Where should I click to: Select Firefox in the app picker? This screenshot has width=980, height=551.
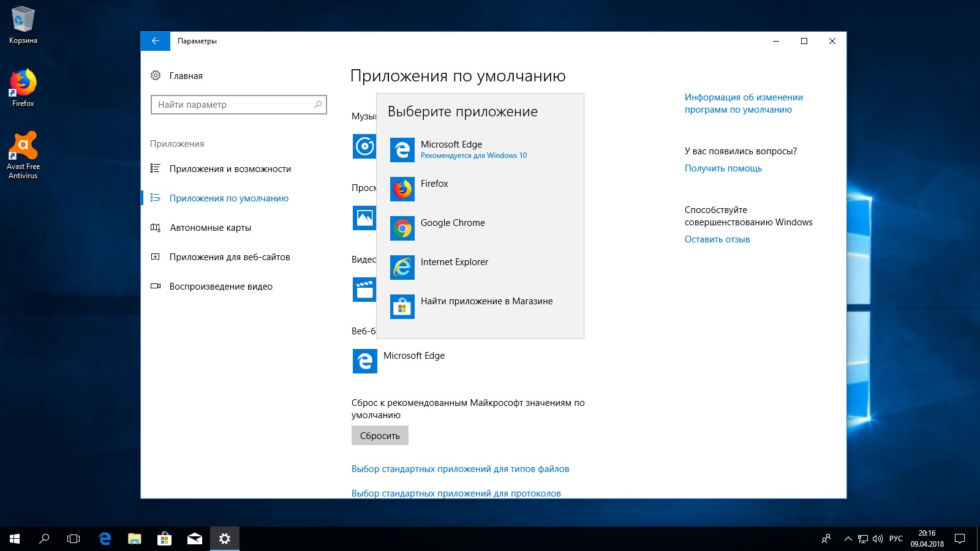tap(480, 189)
